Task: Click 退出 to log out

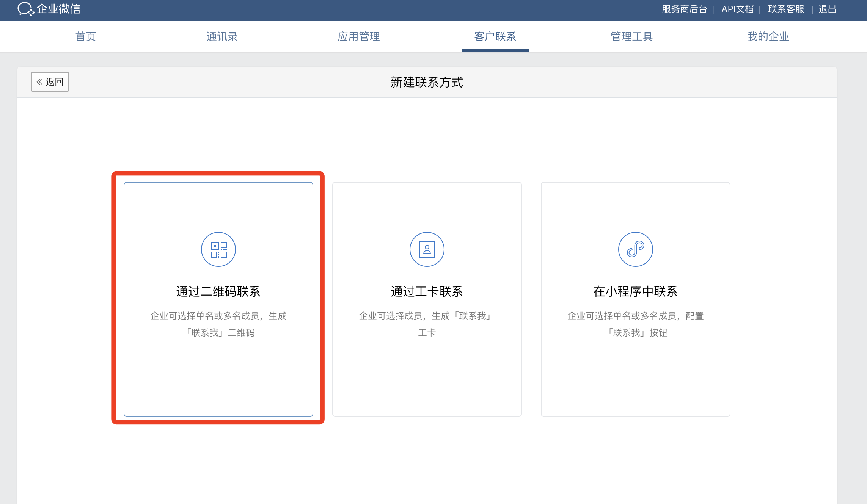Action: pos(828,9)
